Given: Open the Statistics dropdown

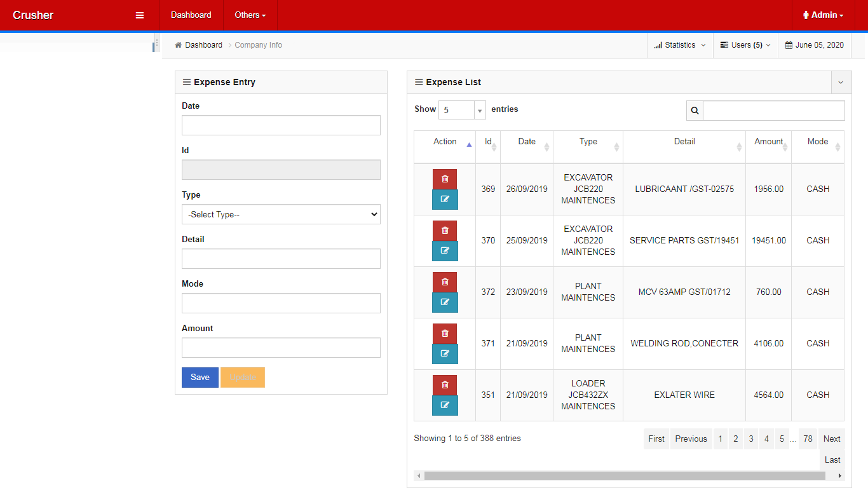Looking at the screenshot, I should 680,45.
